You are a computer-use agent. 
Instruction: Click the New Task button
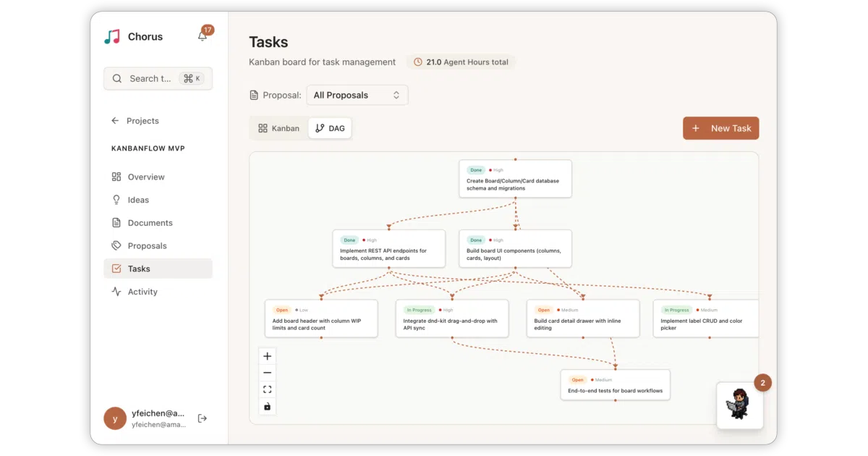pyautogui.click(x=721, y=128)
